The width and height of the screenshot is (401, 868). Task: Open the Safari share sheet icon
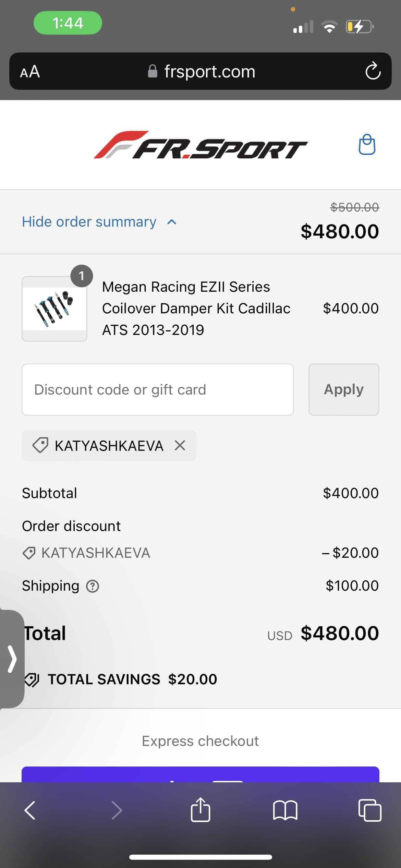point(200,810)
